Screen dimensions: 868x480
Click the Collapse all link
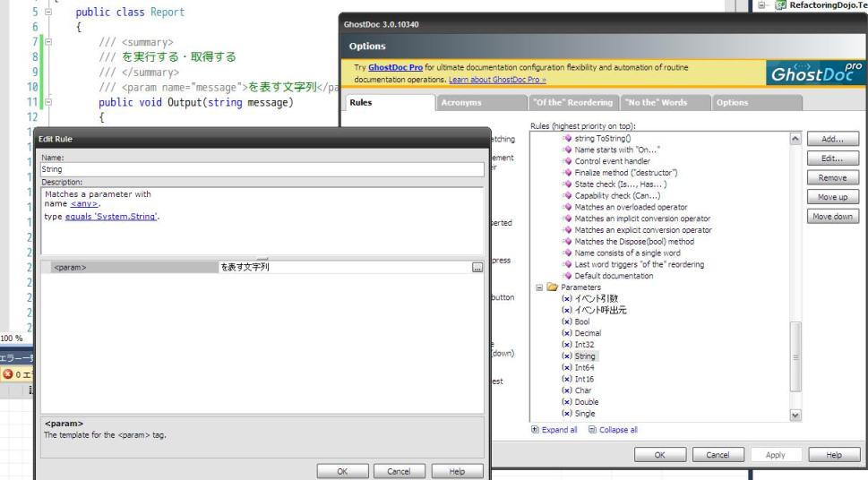point(618,430)
